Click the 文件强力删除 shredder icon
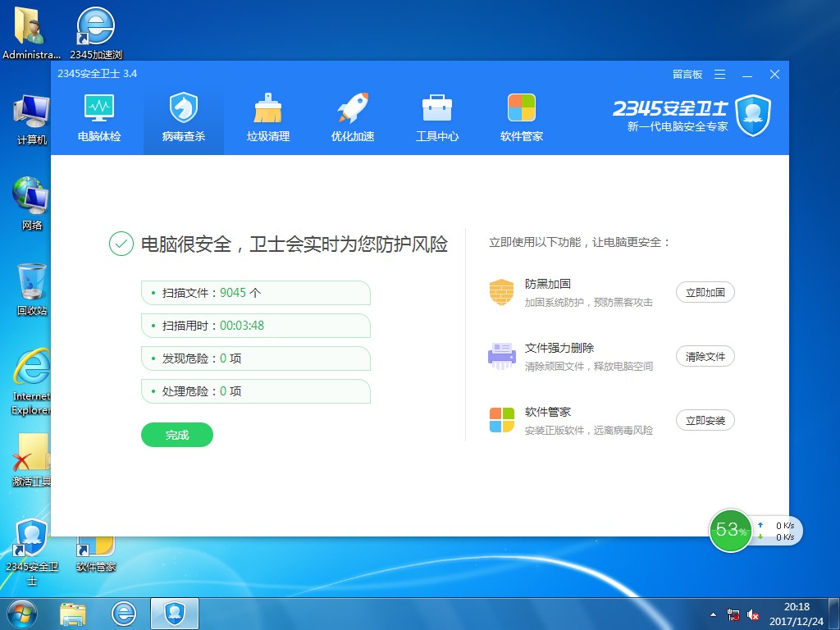The height and width of the screenshot is (630, 840). [x=501, y=356]
